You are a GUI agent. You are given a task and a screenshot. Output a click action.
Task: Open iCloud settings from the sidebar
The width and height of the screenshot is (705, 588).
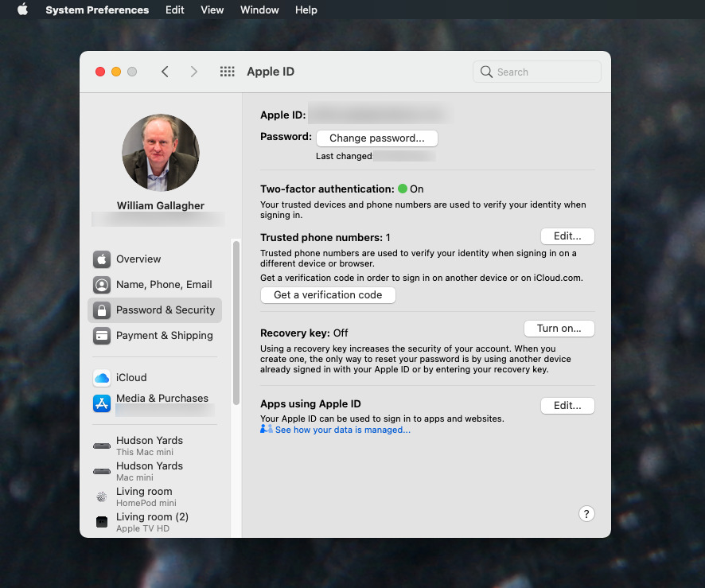pyautogui.click(x=131, y=377)
